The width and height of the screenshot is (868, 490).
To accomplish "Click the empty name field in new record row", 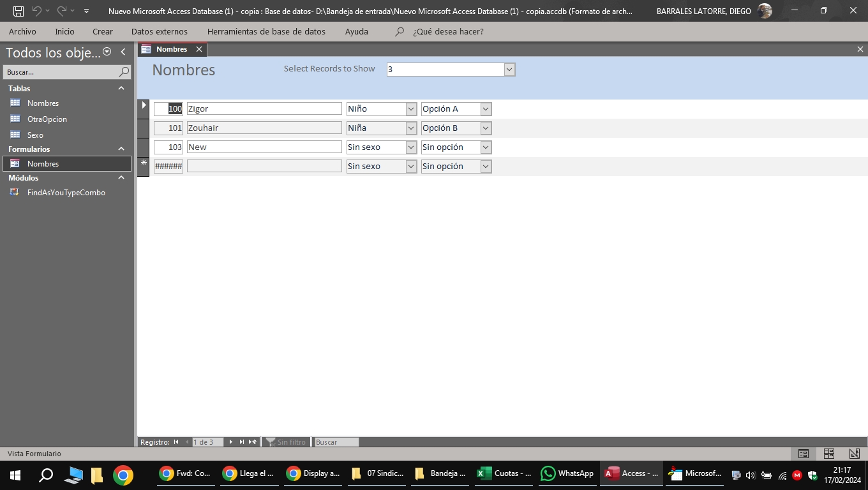I will [264, 166].
